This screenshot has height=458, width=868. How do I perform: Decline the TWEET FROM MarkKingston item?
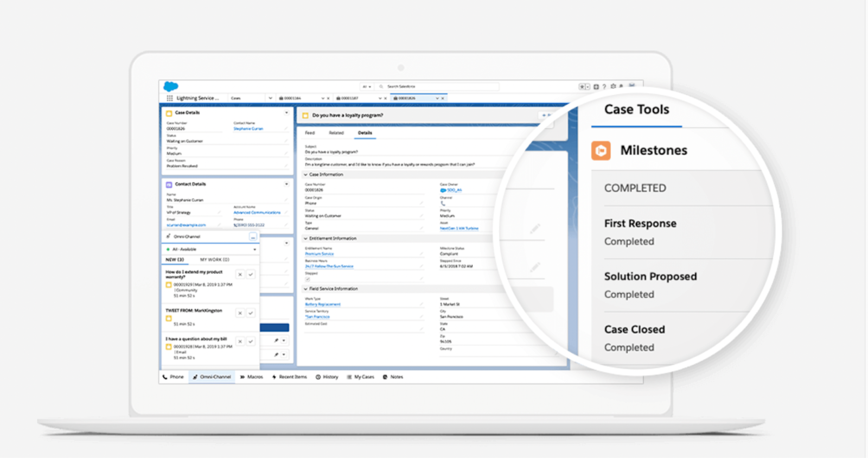[240, 313]
